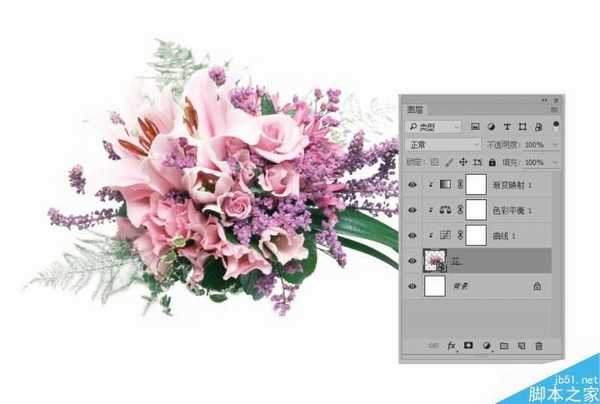Click the flower smart object layer thumbnail
This screenshot has width=600, height=404.
coord(435,261)
